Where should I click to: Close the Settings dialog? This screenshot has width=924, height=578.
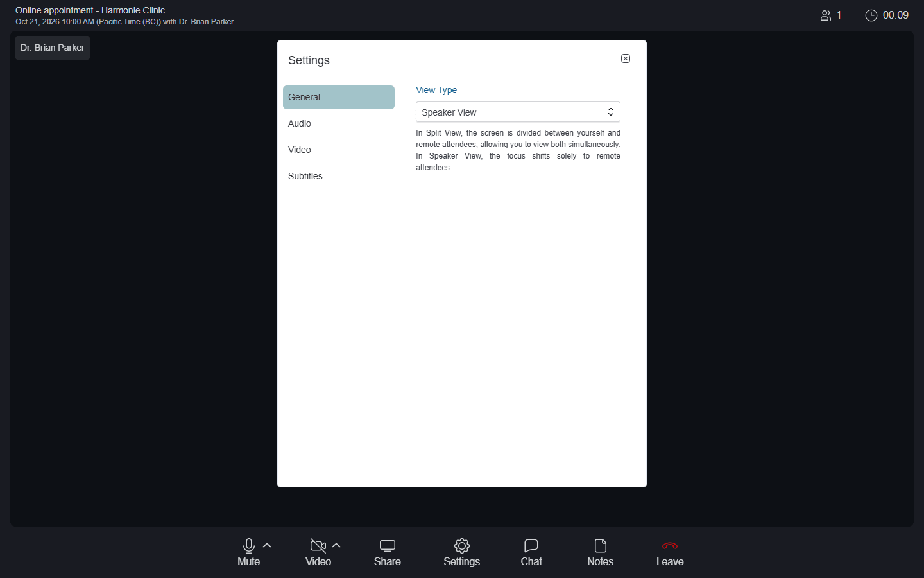(x=626, y=58)
